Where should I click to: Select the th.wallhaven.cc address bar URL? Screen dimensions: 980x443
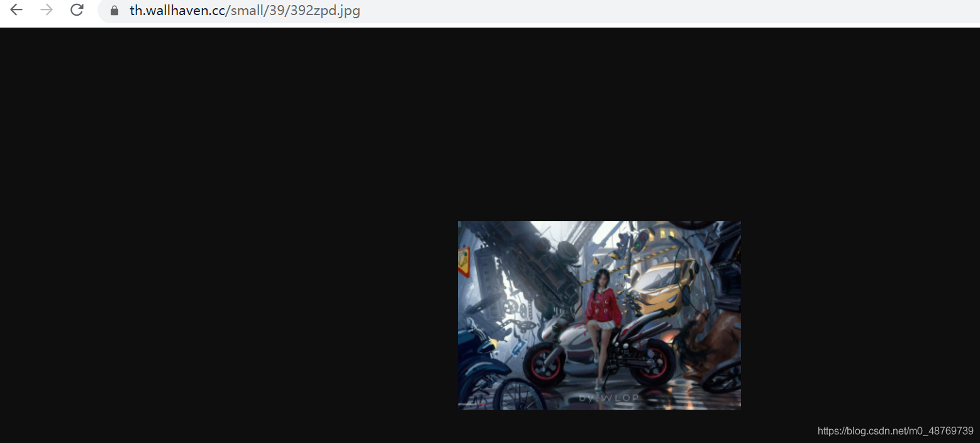click(x=245, y=11)
